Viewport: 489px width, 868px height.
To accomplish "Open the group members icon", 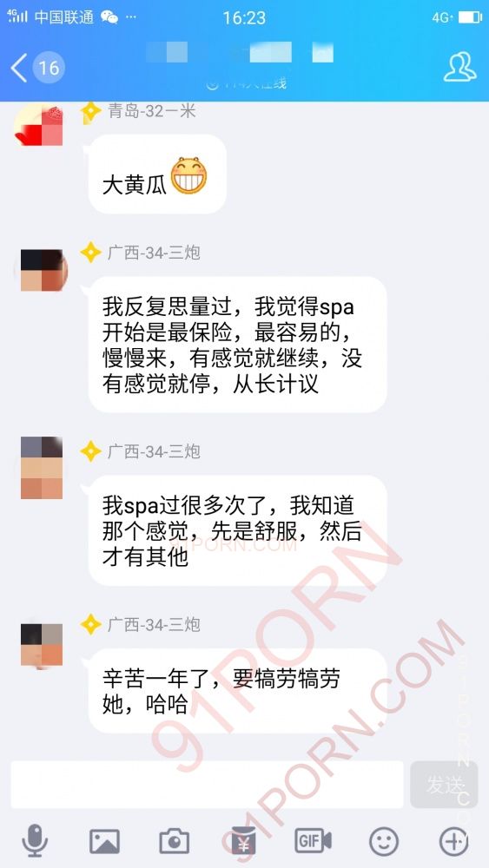I will 459,67.
